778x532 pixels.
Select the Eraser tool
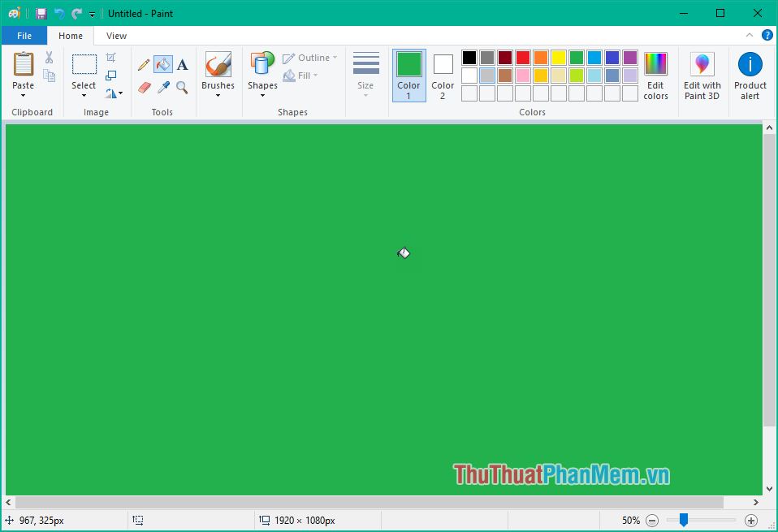(x=144, y=86)
